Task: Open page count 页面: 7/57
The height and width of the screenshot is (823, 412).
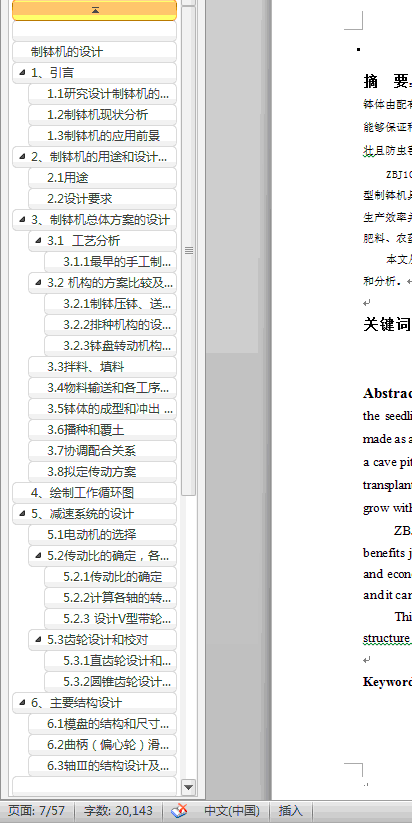Action: (37, 811)
